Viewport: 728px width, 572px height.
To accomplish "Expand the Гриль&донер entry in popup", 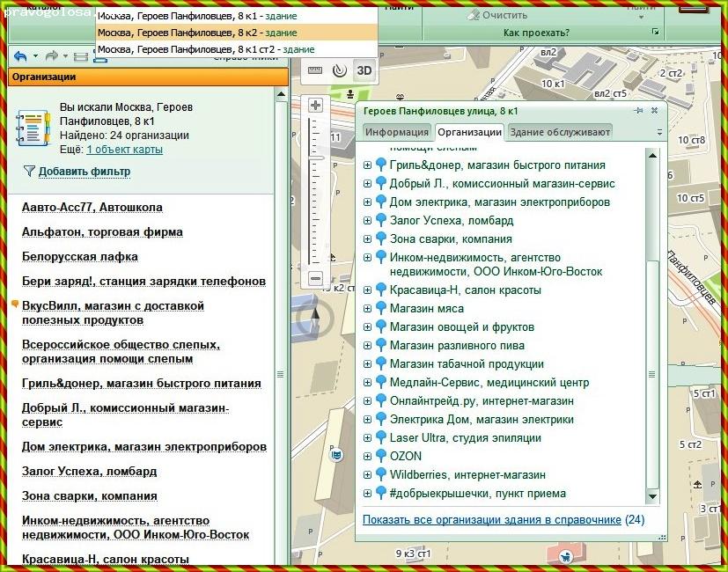I will [x=368, y=165].
